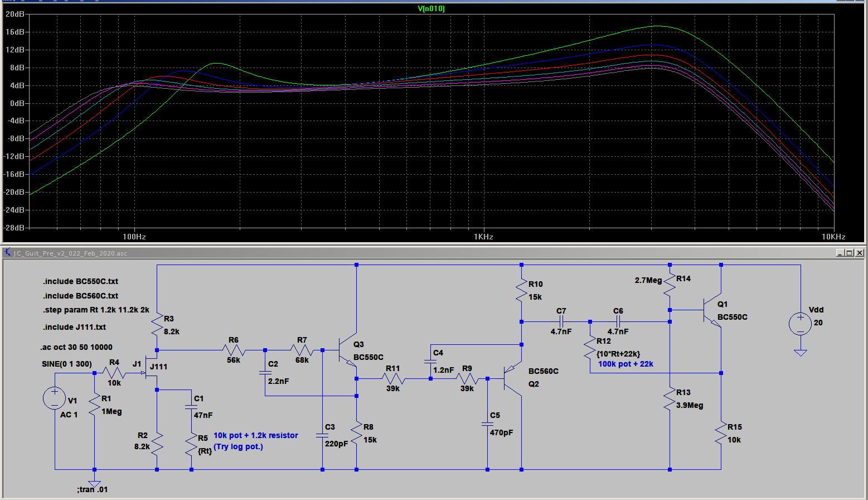Click the 'AC 1' value of V1

tap(69, 415)
